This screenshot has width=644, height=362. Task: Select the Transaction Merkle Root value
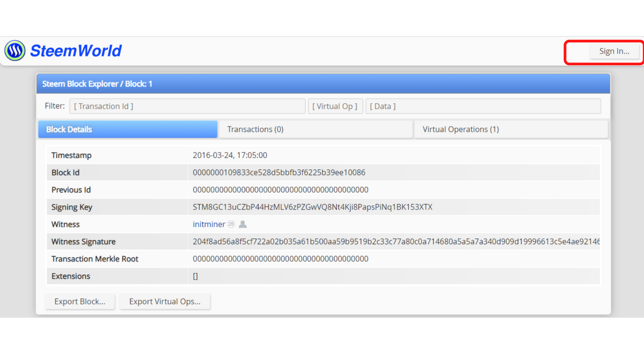[x=280, y=259]
